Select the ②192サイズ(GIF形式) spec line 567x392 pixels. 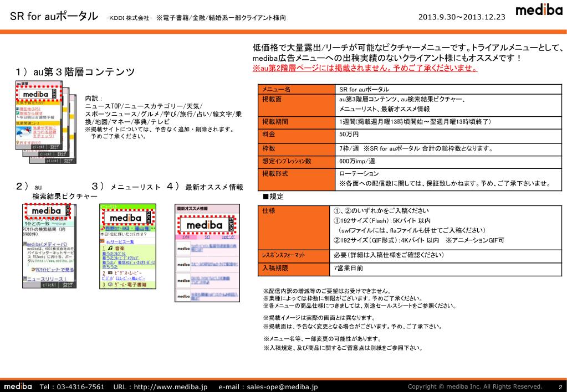pyautogui.click(x=419, y=240)
